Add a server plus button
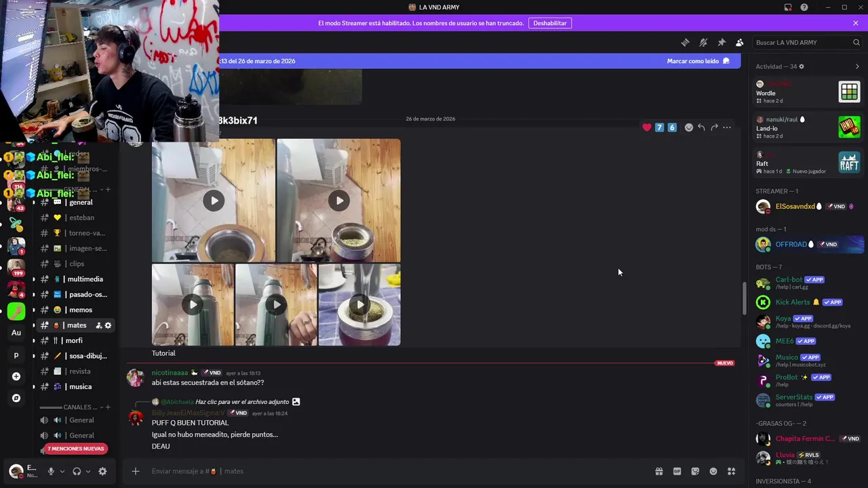Viewport: 868px width, 488px height. pos(16,376)
